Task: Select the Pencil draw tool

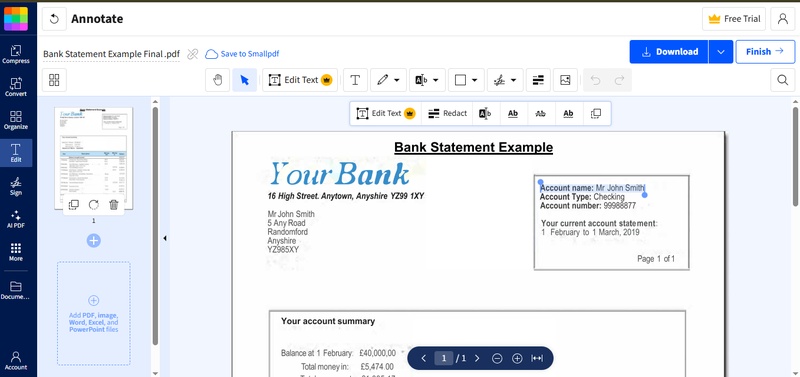Action: tap(383, 80)
